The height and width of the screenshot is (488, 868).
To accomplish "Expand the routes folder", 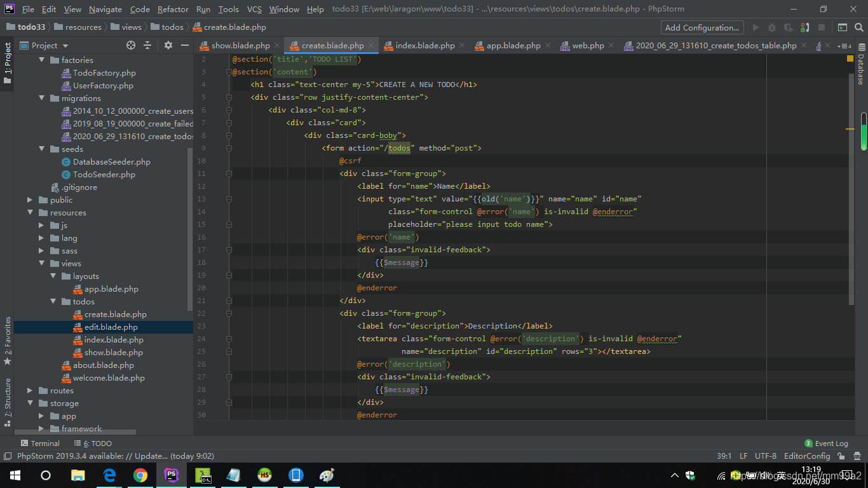I will point(30,390).
